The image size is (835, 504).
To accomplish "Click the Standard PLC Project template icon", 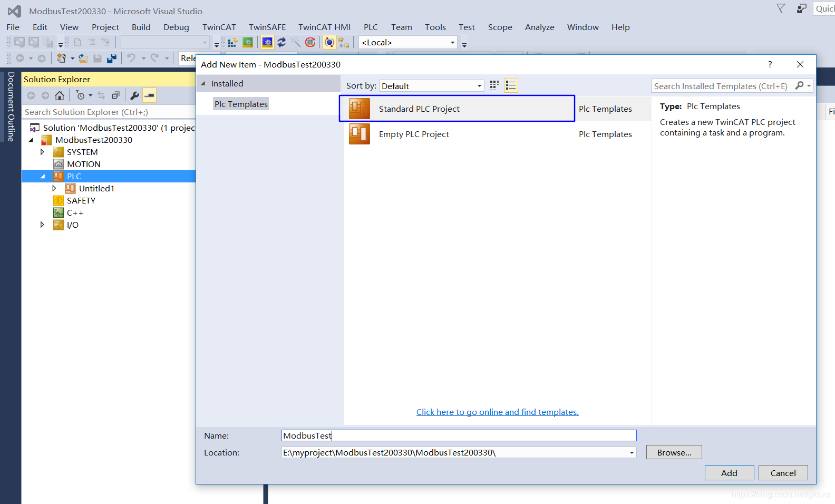I will (x=360, y=109).
